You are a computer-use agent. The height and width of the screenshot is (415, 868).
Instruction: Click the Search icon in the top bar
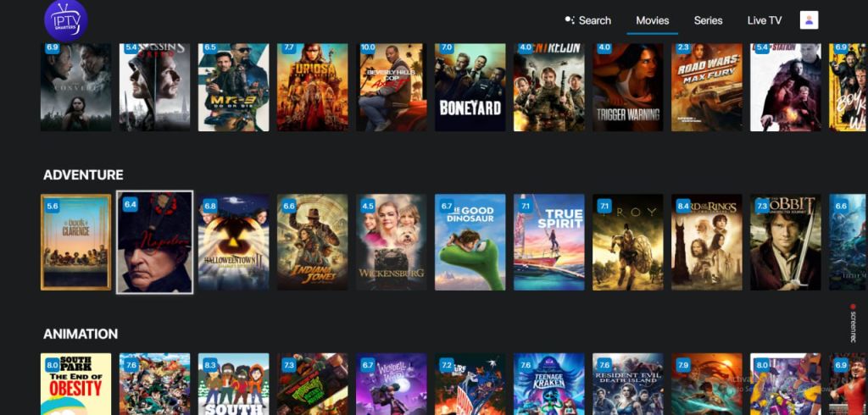pos(570,20)
